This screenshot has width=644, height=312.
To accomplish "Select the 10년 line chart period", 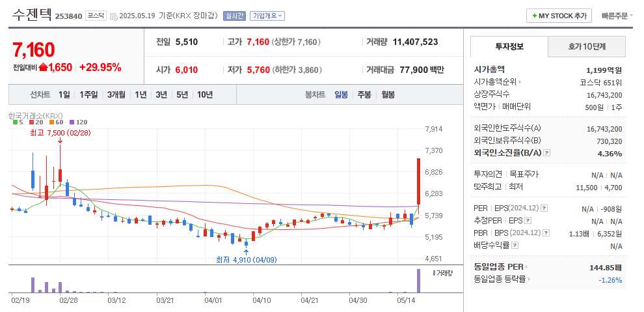I will coord(205,94).
